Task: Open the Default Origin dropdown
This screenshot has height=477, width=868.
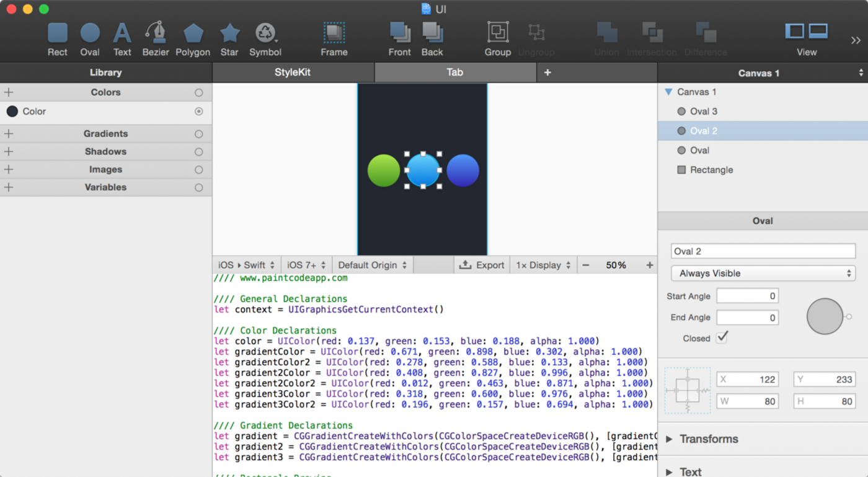Action: [x=373, y=265]
